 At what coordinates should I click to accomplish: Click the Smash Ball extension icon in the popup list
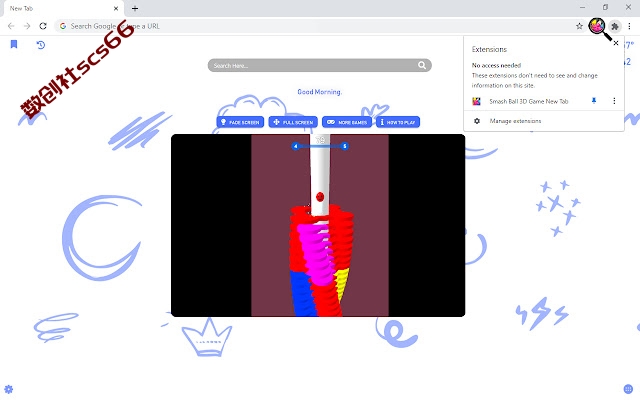[x=476, y=101]
